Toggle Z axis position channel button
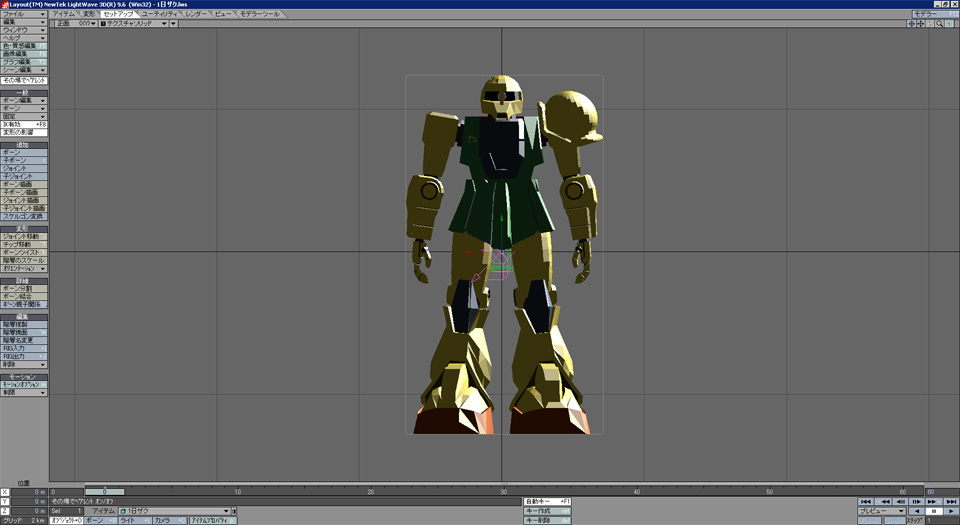The height and width of the screenshot is (525, 960). click(5, 511)
